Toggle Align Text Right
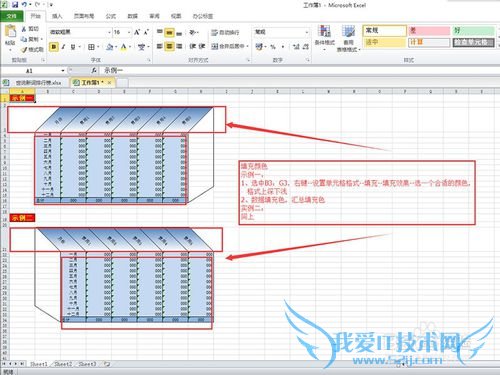This screenshot has height=375, width=500. (x=179, y=46)
